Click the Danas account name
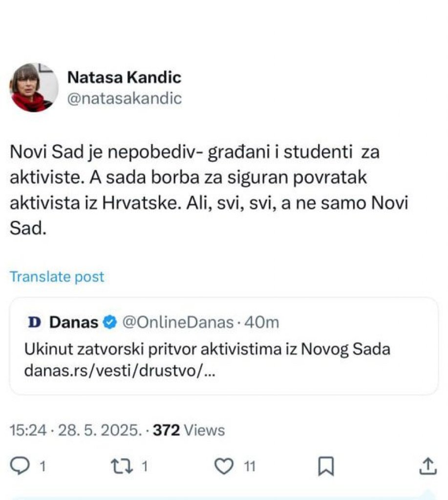 (74, 322)
